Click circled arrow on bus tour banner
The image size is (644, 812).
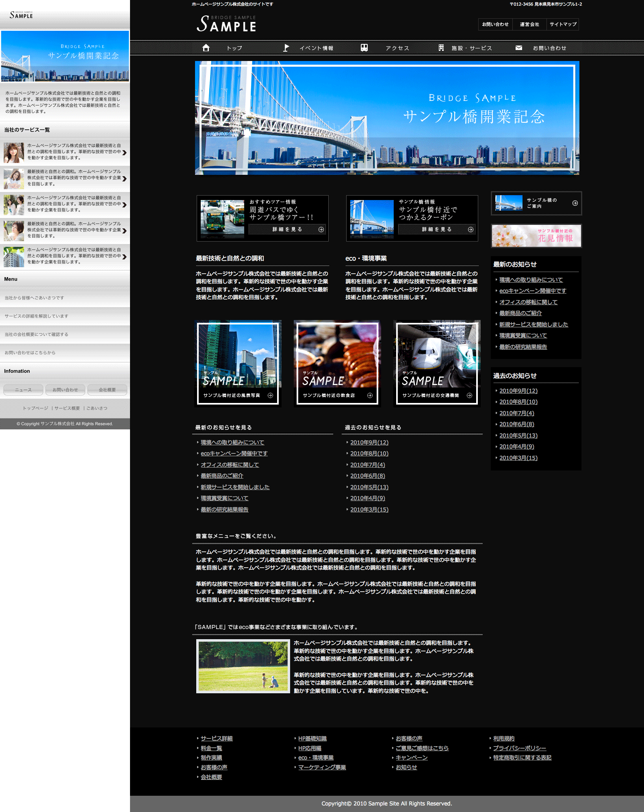(321, 230)
